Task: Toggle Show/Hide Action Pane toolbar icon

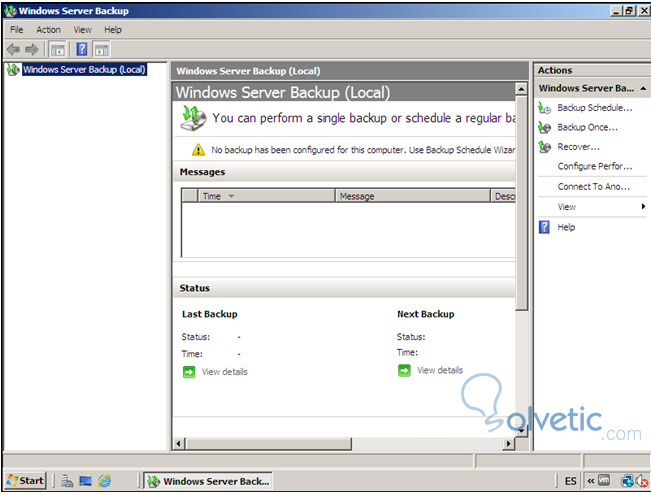Action: [102, 50]
